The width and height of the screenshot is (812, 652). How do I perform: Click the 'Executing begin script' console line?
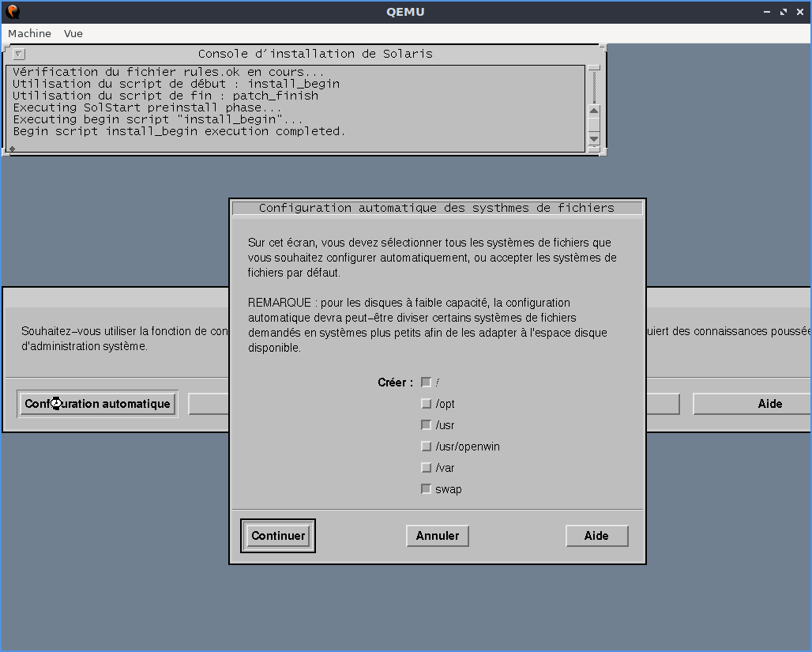point(158,119)
